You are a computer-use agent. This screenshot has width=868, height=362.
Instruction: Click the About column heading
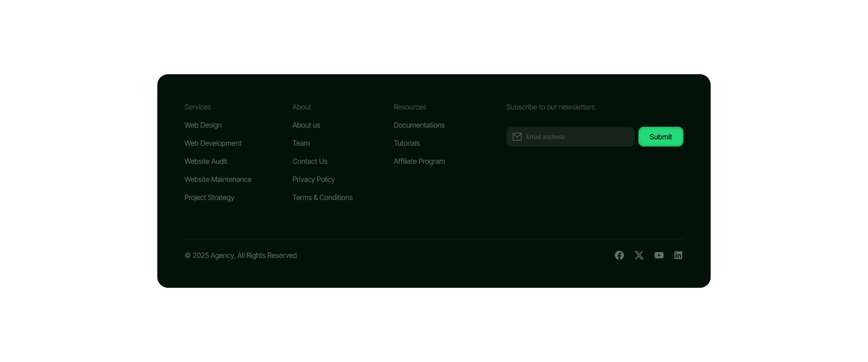(x=302, y=107)
